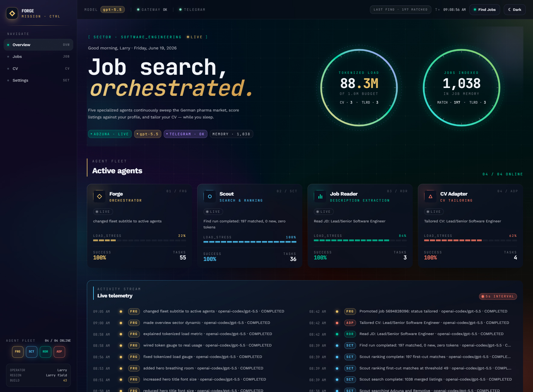Click 'Tailored CV: Lead/Senior Software Engineer' card text
533x392 pixels.
(462, 221)
